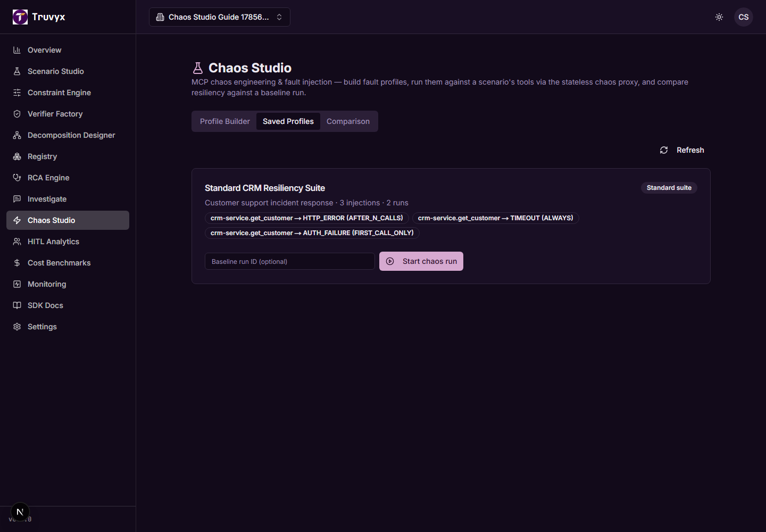
Task: Click the N badge at sidebar bottom
Action: 20,512
